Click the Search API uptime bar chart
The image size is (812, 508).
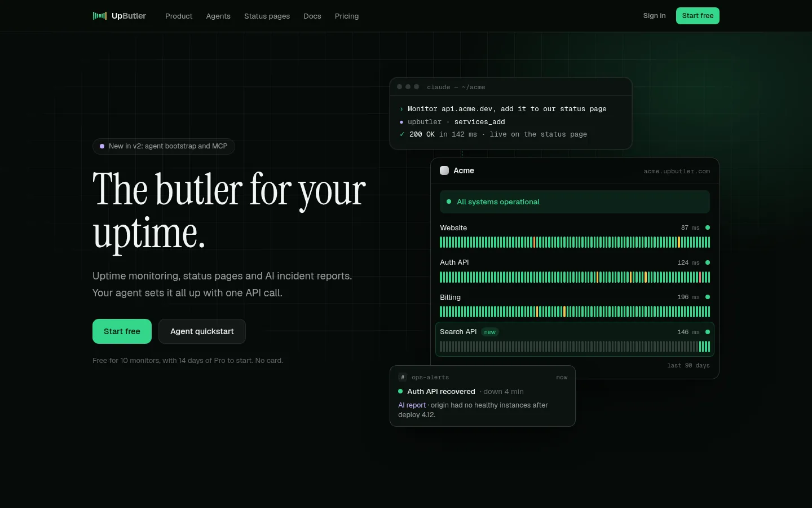click(x=575, y=347)
